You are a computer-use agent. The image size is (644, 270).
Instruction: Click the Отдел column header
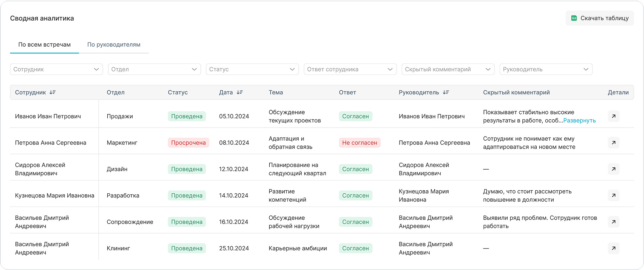click(116, 92)
